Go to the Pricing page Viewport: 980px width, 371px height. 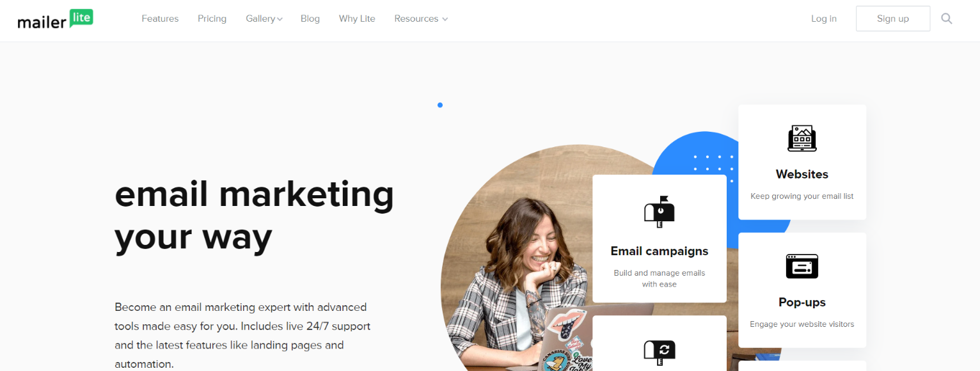pos(212,19)
